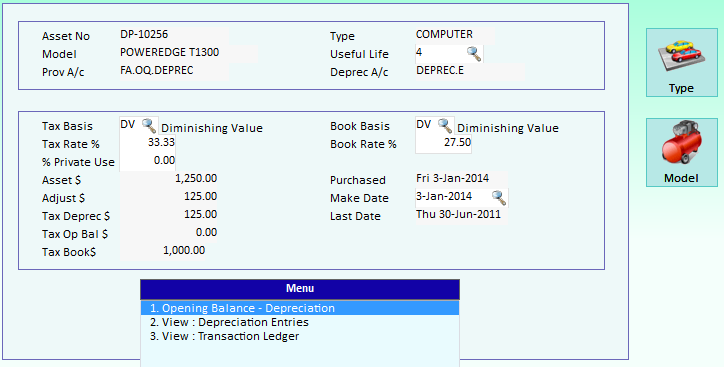Click Type value COMPUTER
724x367 pixels.
[444, 35]
